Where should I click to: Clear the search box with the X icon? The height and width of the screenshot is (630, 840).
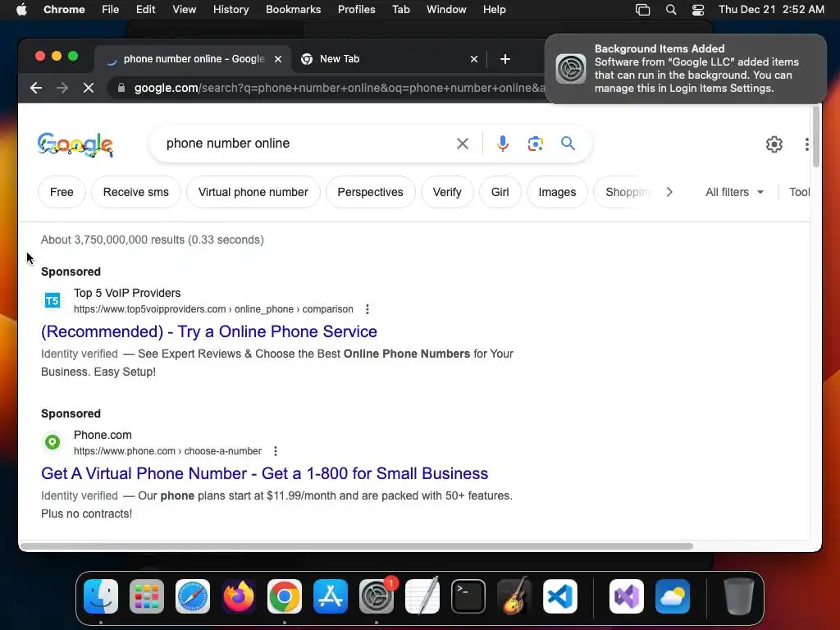pos(463,144)
